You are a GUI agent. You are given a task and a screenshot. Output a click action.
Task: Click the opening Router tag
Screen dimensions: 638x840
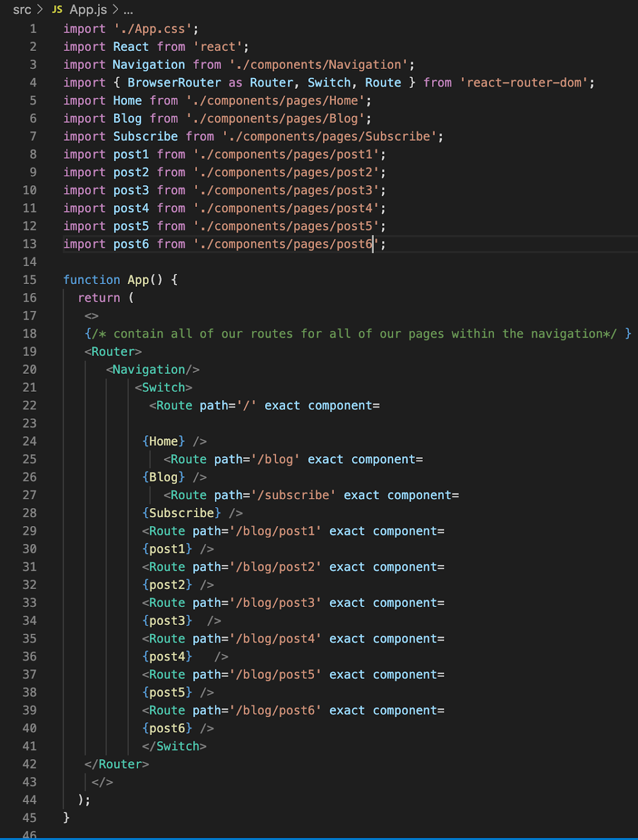113,352
